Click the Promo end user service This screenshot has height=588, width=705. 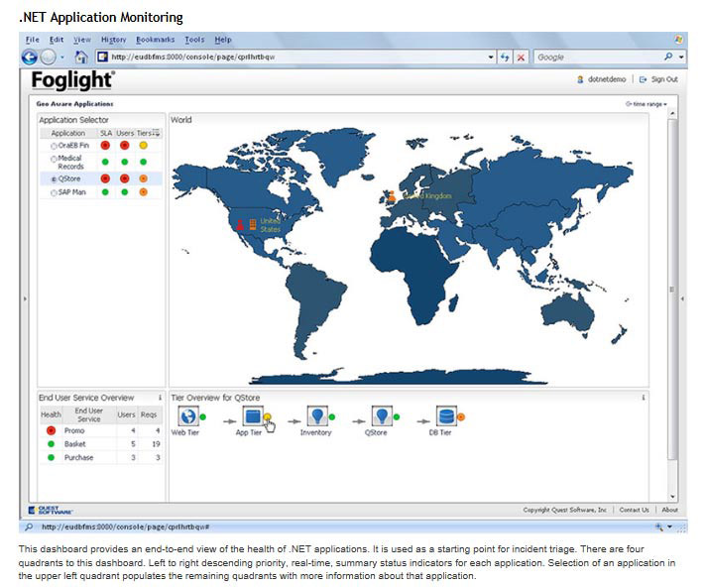[74, 430]
